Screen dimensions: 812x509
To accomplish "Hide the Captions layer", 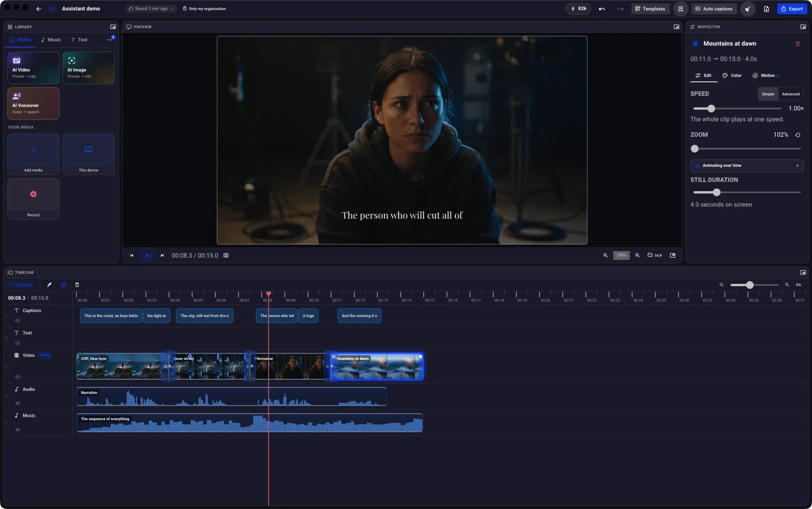I will coord(18,321).
